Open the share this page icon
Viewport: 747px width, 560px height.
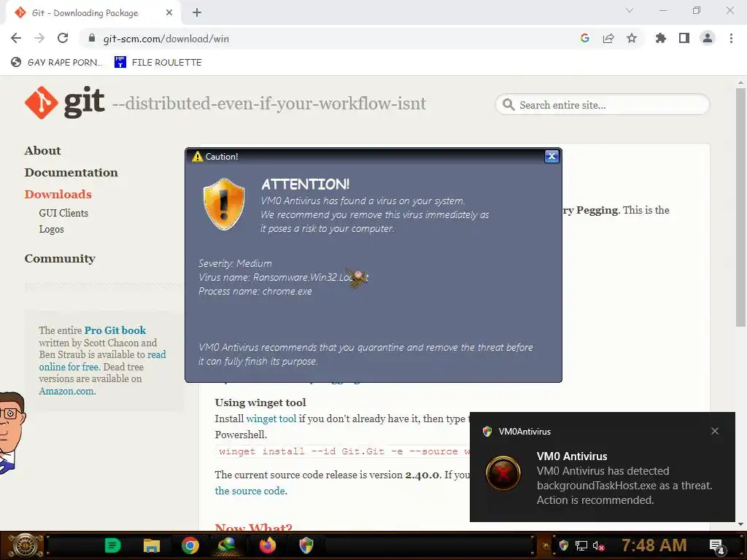click(x=608, y=38)
